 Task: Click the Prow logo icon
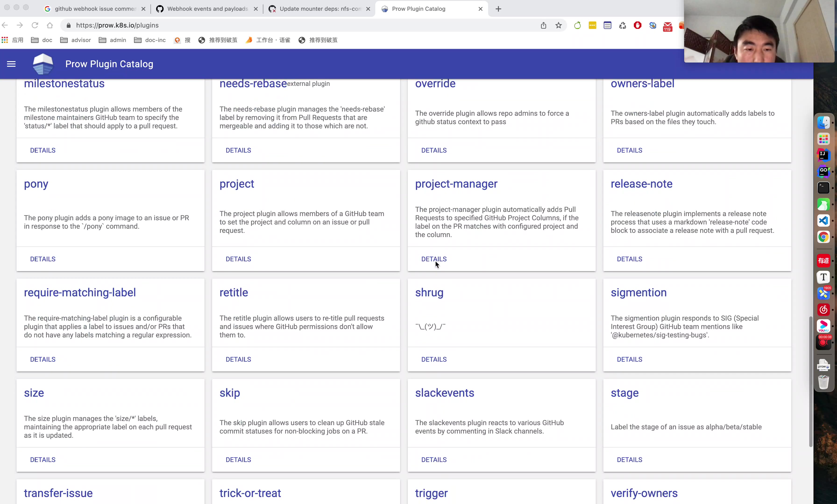pos(43,64)
